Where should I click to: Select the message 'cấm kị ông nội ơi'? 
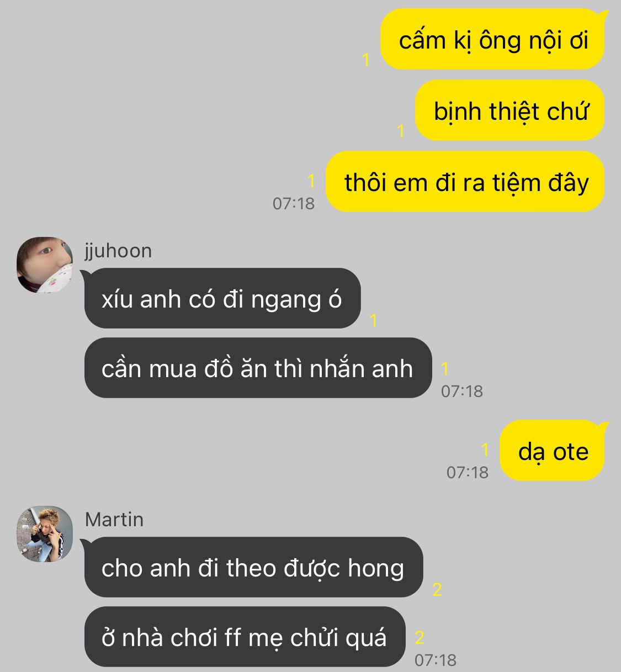(492, 40)
